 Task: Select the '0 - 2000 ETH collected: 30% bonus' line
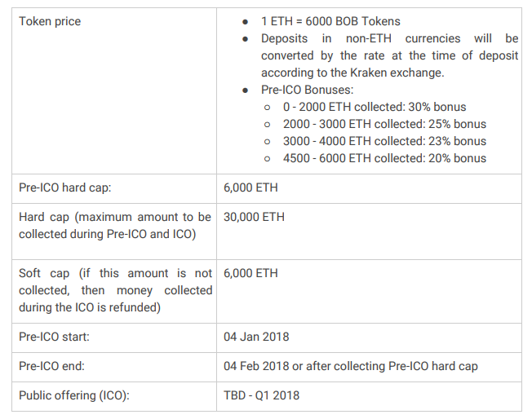pos(375,107)
